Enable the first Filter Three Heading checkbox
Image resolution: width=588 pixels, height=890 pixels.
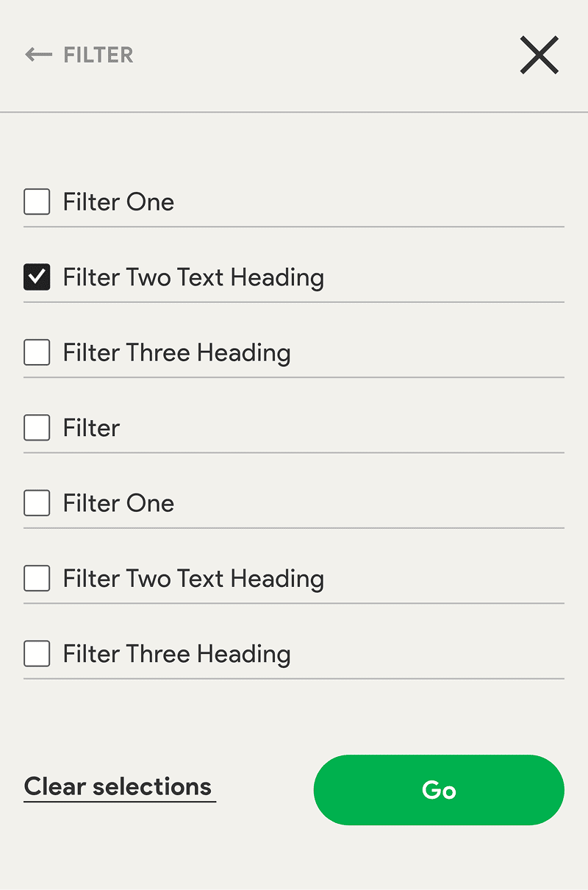coord(37,352)
